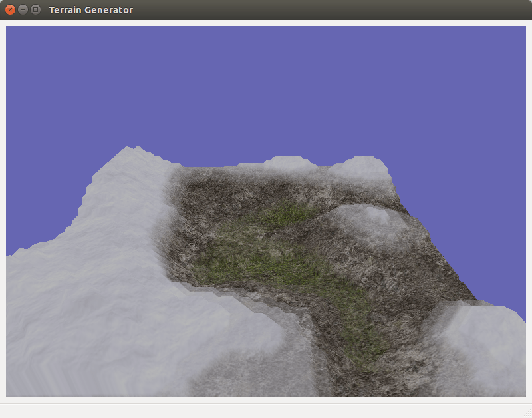The image size is (532, 418).
Task: Close the Terrain Generator window
Action: [10, 10]
